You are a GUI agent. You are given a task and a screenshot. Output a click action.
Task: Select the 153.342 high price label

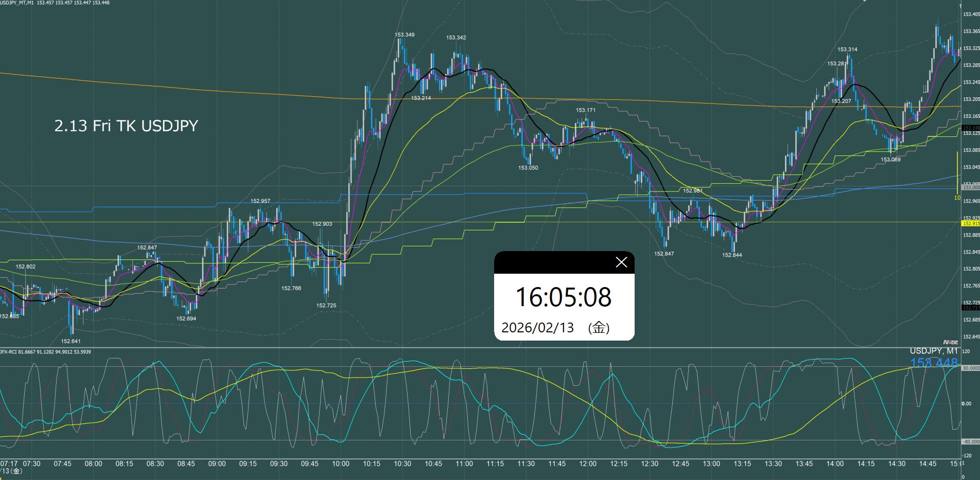coord(456,38)
